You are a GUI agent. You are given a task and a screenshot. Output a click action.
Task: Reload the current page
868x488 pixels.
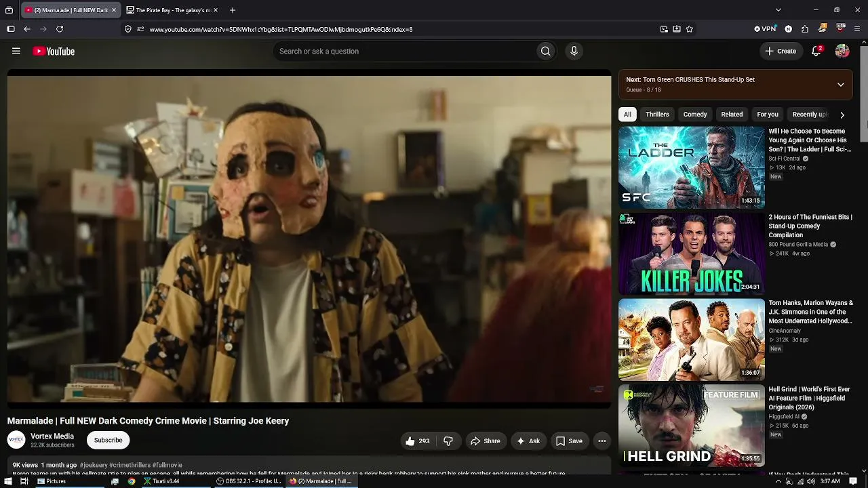click(60, 29)
